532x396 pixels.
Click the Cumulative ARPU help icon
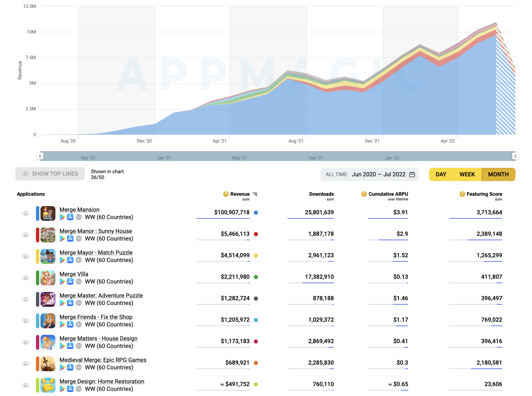click(x=364, y=194)
